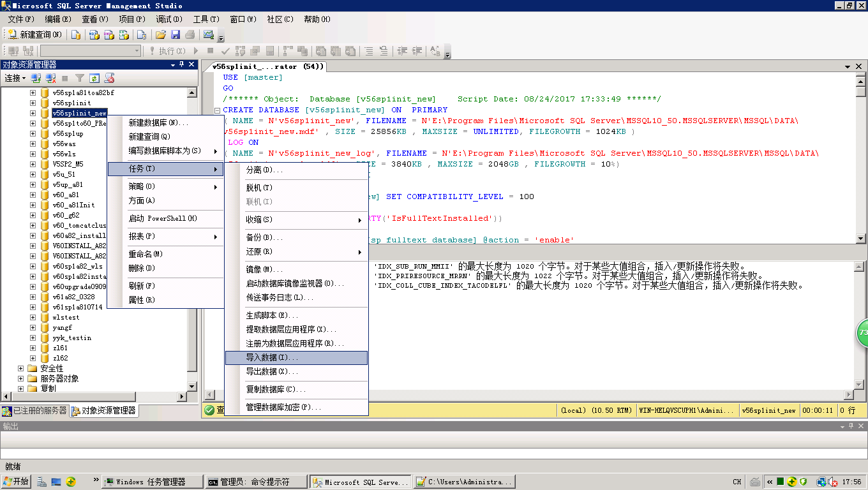Open Windows 任务管理器 from the taskbar
The image size is (868, 490).
pyautogui.click(x=151, y=482)
